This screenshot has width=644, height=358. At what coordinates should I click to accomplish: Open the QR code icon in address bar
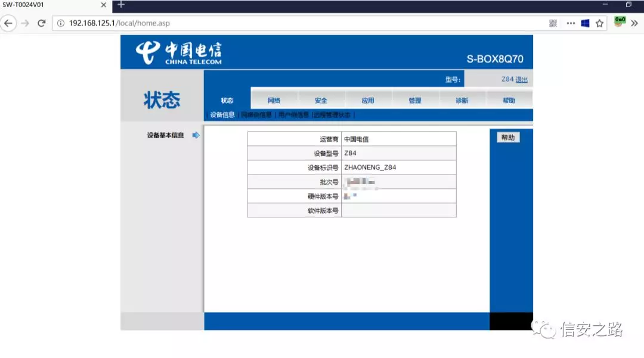pos(553,23)
